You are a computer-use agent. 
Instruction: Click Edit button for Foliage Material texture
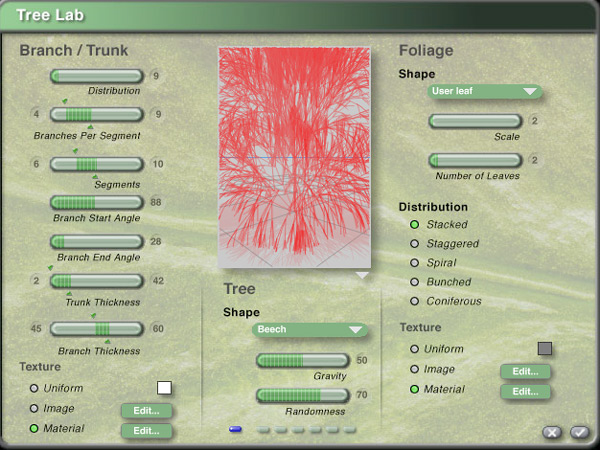[525, 392]
